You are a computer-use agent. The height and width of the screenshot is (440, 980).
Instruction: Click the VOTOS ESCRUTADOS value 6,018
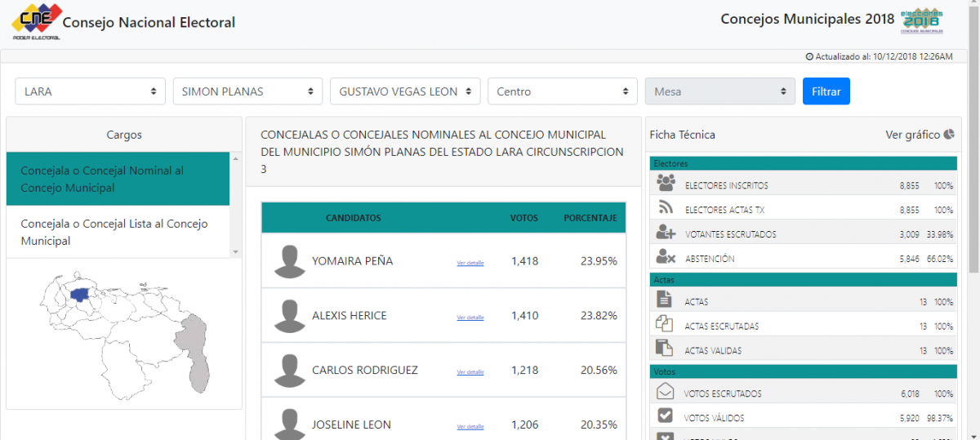click(x=911, y=393)
